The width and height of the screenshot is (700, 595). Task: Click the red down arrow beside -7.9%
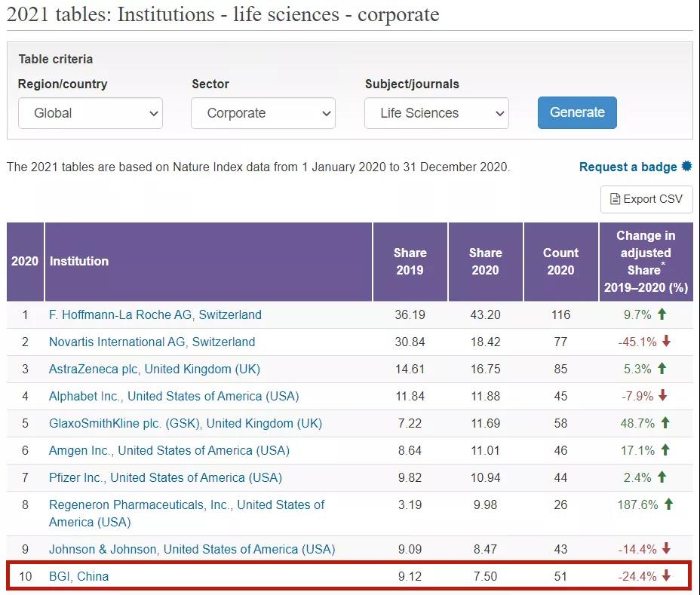[x=663, y=395]
